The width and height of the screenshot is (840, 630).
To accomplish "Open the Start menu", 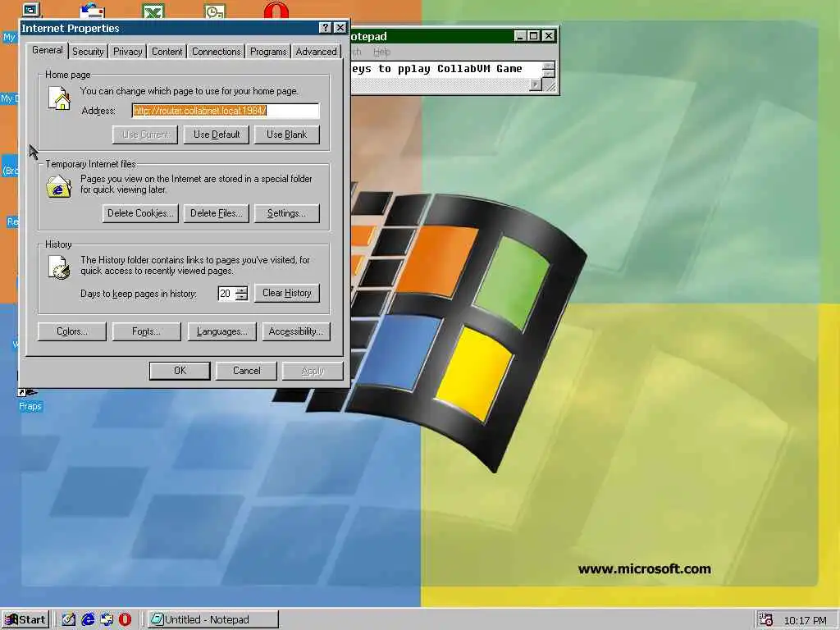I will pos(25,620).
